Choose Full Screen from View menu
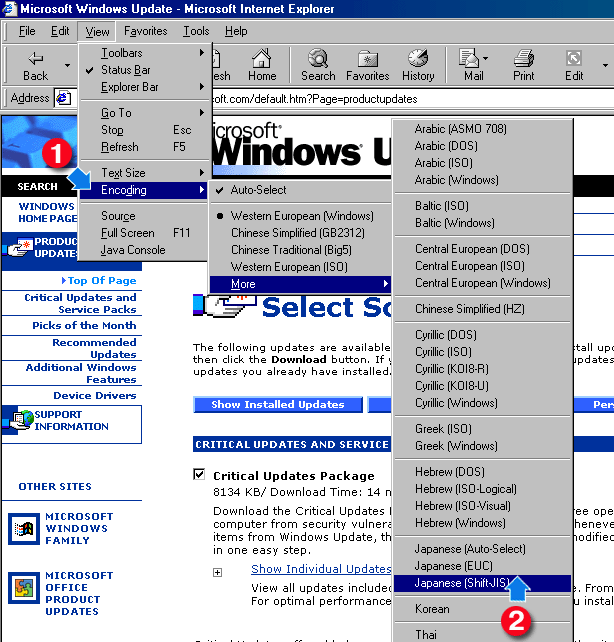 click(x=144, y=233)
